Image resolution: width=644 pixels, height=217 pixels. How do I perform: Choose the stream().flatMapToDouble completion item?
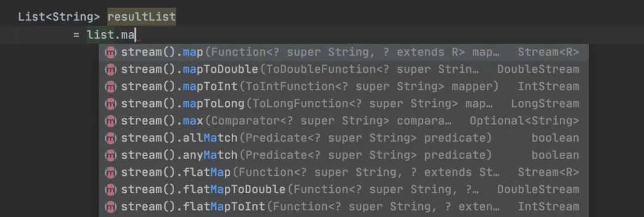[x=344, y=190]
